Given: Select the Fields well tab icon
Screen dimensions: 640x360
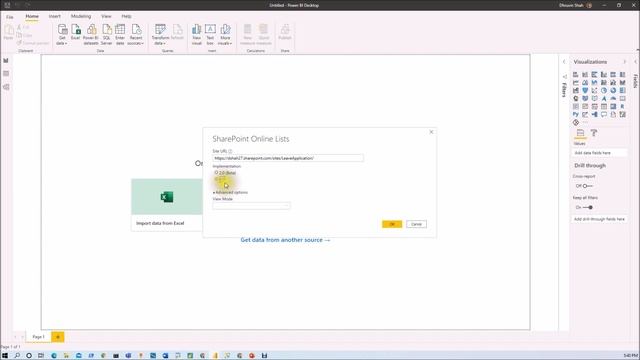Looking at the screenshot, I should pyautogui.click(x=580, y=133).
